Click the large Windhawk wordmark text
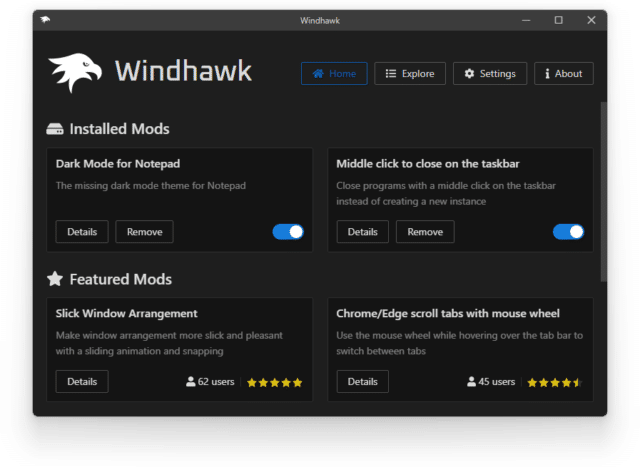The image size is (640, 472). [x=183, y=71]
